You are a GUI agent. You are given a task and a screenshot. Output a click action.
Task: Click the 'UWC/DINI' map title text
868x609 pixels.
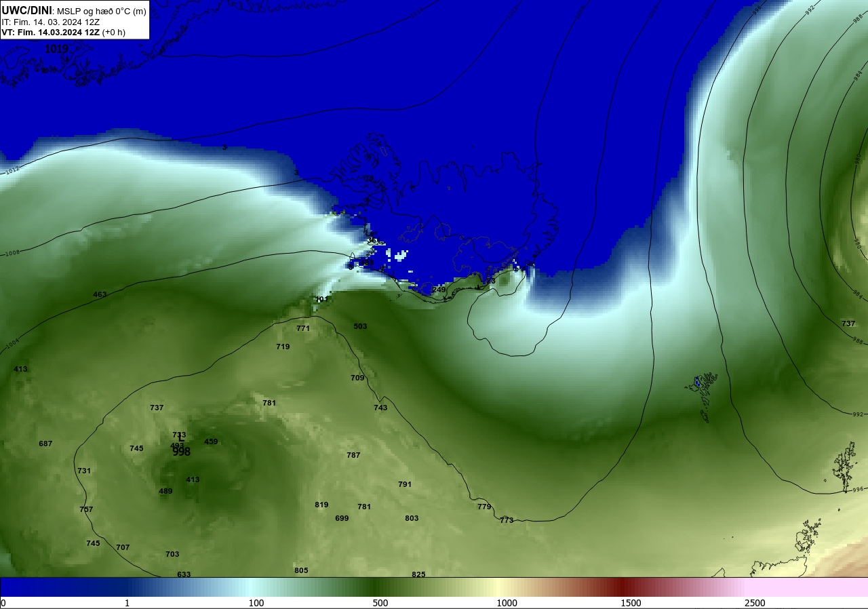point(26,10)
